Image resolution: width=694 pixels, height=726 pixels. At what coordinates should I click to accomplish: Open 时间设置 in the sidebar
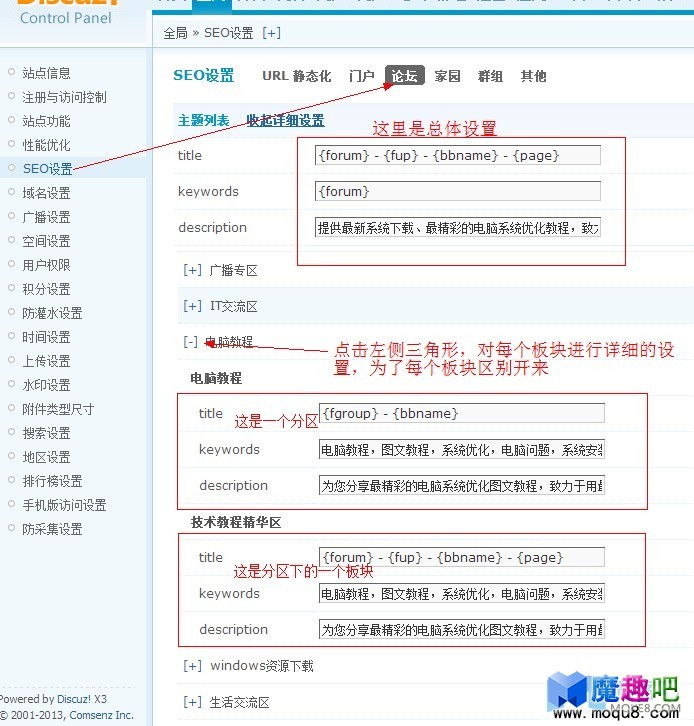46,337
